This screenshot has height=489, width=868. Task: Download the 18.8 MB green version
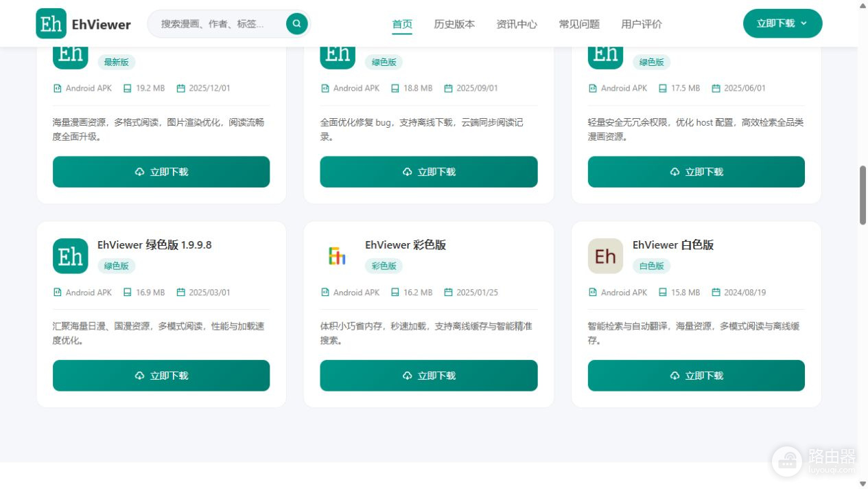(x=429, y=172)
